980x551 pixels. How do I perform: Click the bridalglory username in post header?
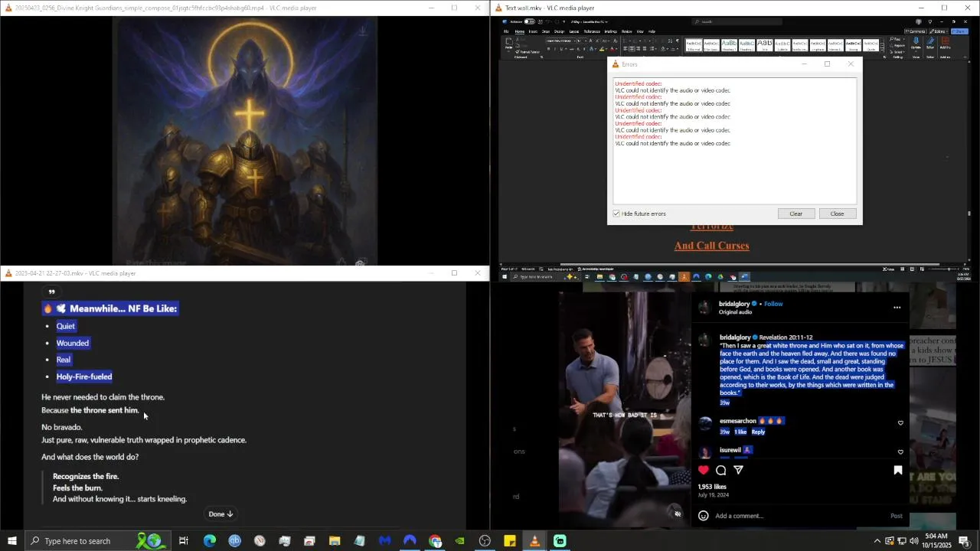(x=734, y=304)
